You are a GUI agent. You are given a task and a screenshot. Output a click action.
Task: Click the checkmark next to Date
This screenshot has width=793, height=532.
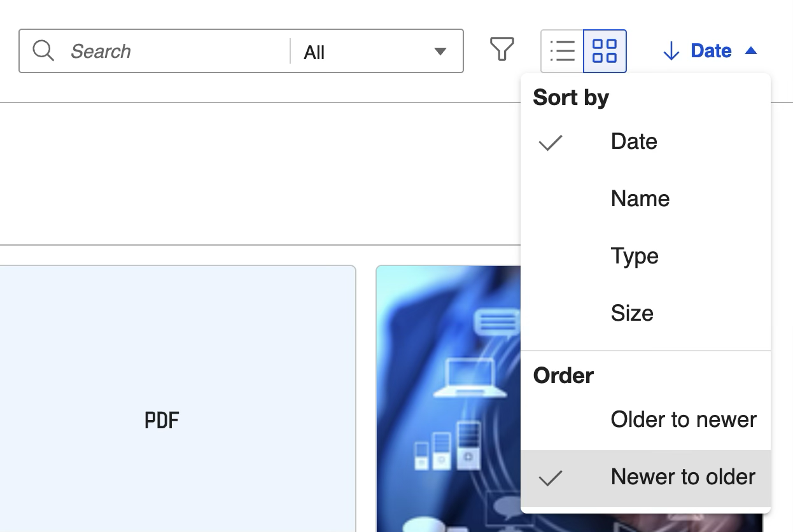[550, 143]
